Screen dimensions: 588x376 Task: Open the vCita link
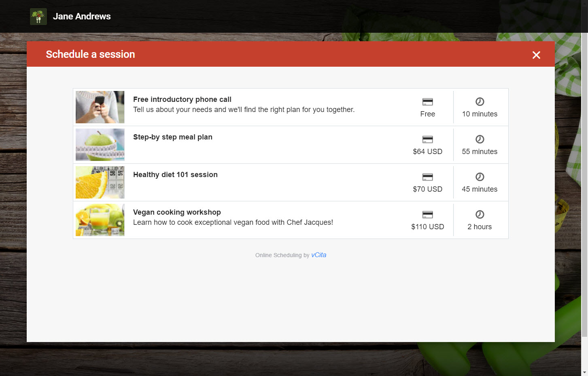pos(318,255)
